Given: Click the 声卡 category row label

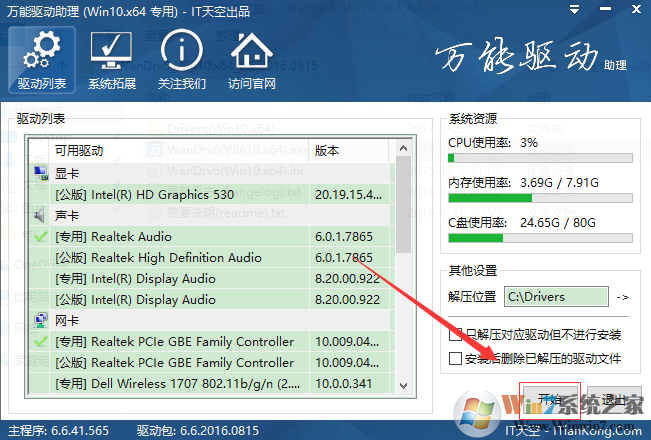Looking at the screenshot, I should click(66, 215).
